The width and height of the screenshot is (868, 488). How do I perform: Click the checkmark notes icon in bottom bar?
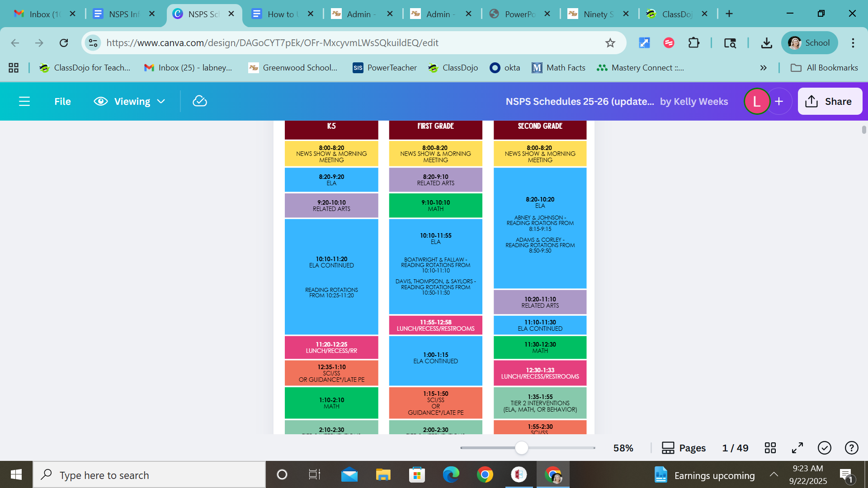click(824, 448)
